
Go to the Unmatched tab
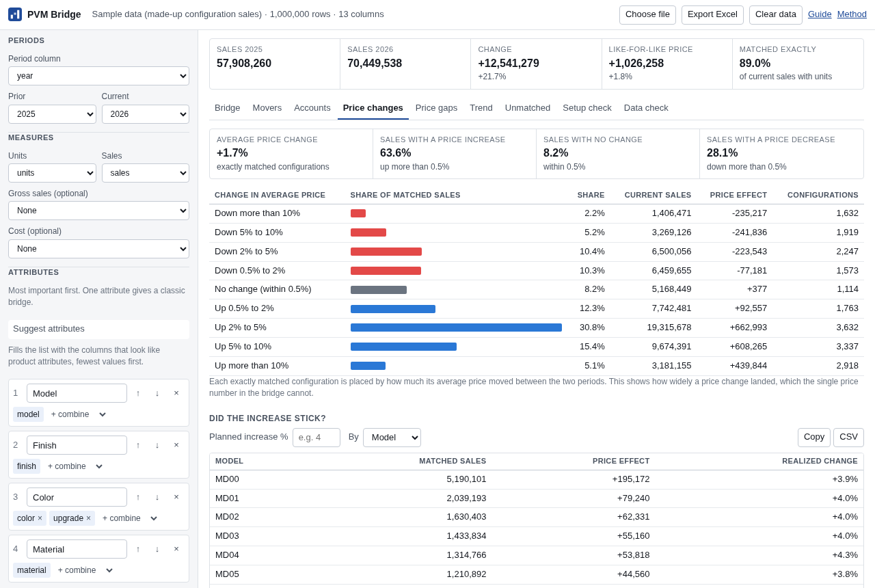528,108
